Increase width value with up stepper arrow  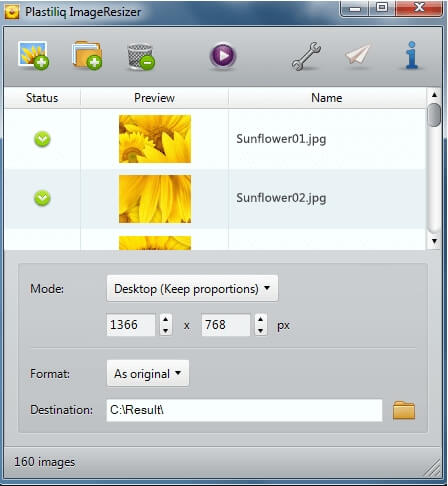point(166,319)
